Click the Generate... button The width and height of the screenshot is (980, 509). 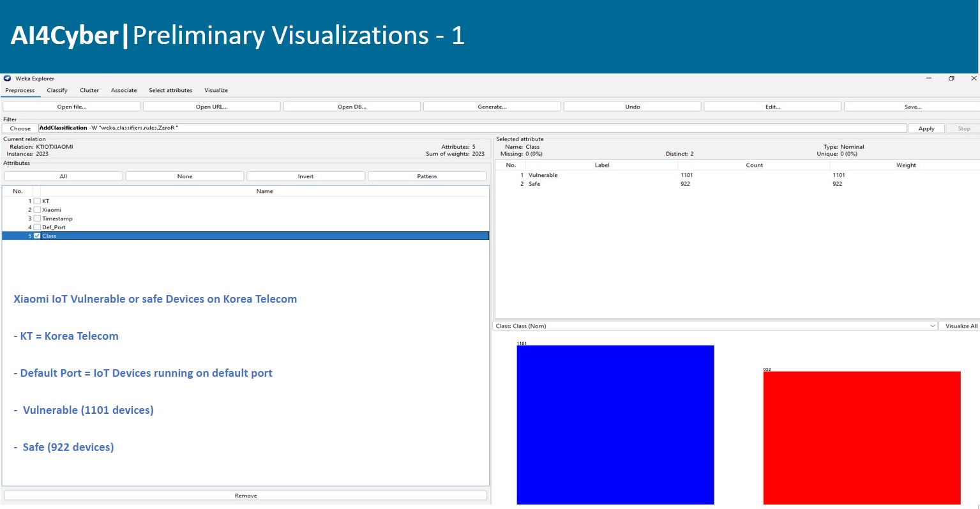(492, 107)
